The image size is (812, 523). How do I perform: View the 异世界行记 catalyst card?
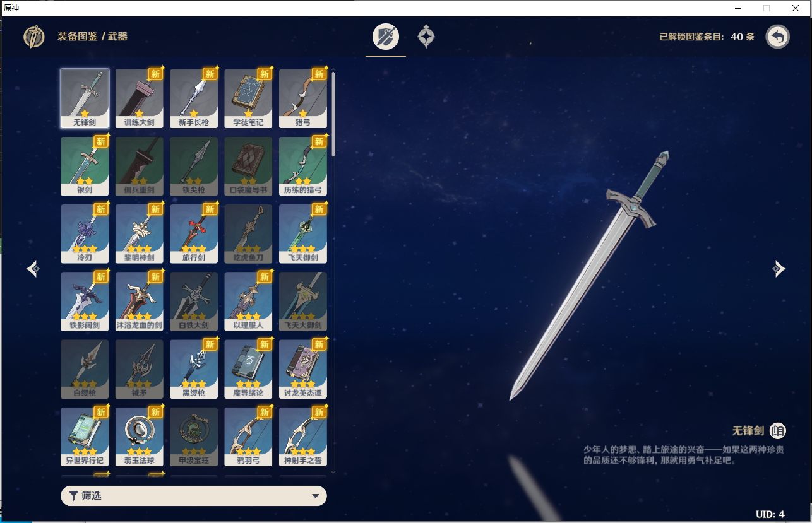pyautogui.click(x=85, y=437)
